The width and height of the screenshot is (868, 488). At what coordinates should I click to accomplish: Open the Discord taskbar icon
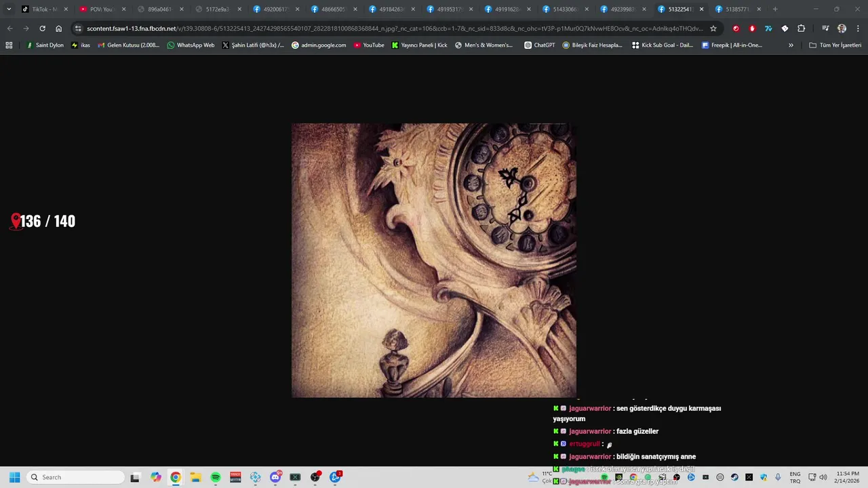pyautogui.click(x=275, y=477)
